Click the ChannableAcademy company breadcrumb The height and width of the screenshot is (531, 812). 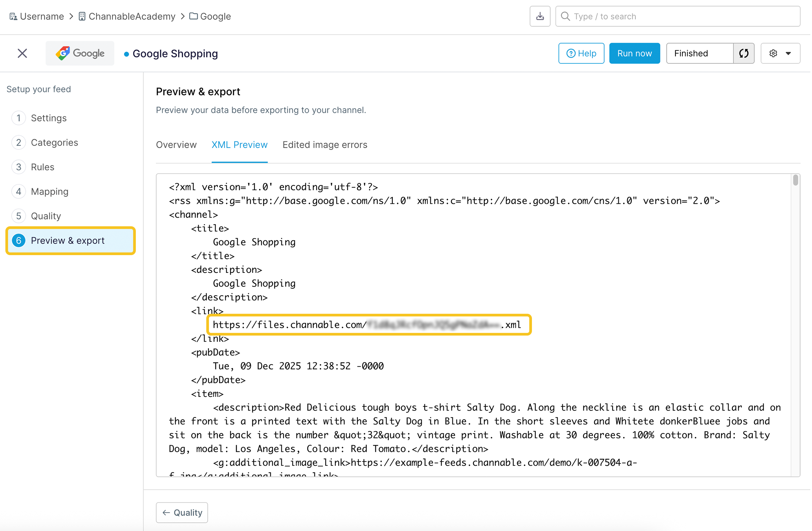tap(131, 16)
